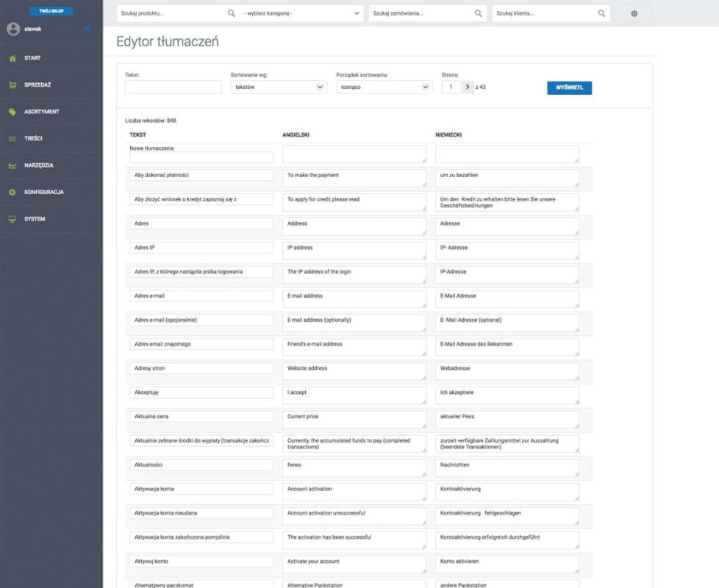Click the 'um zu bezahlen' field
Image resolution: width=719 pixels, height=588 pixels.
pyautogui.click(x=507, y=179)
